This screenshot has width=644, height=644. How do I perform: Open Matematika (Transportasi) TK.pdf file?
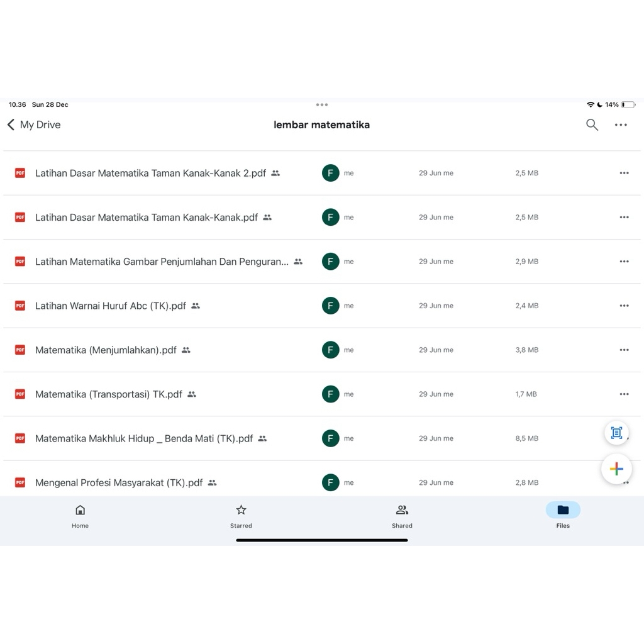(108, 394)
